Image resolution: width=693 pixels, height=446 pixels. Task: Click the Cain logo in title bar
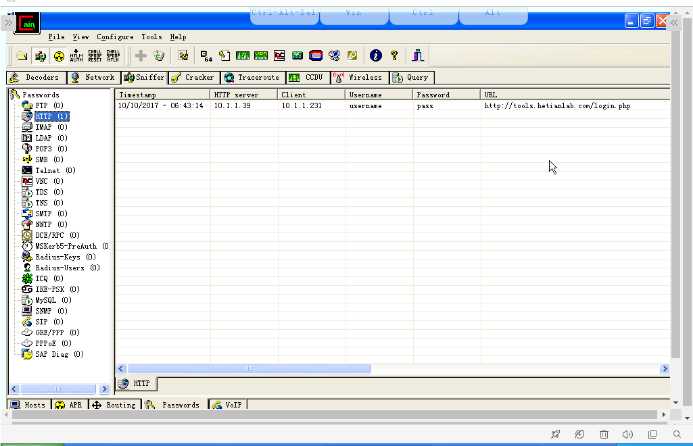pyautogui.click(x=27, y=23)
